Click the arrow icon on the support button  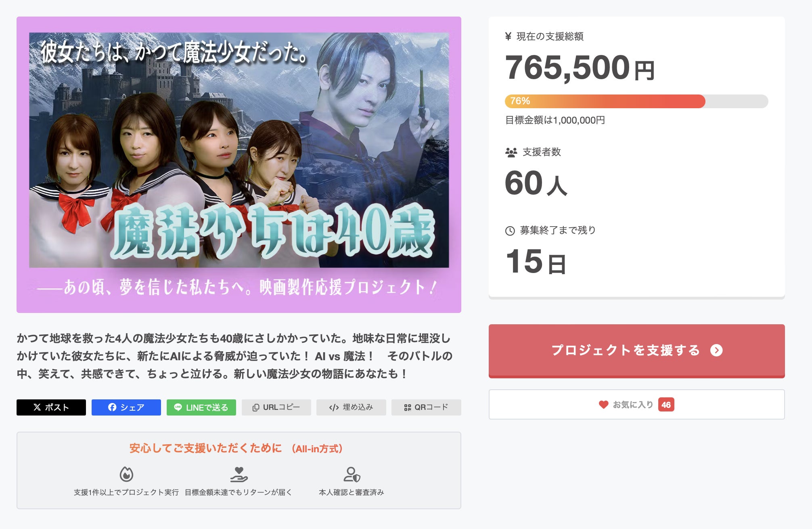(716, 351)
